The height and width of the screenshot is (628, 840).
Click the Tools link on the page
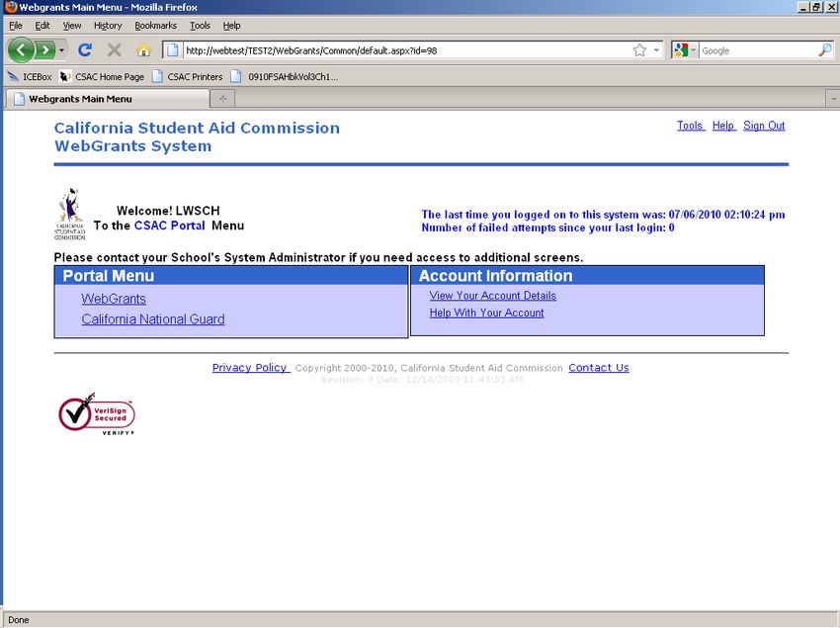(x=690, y=126)
